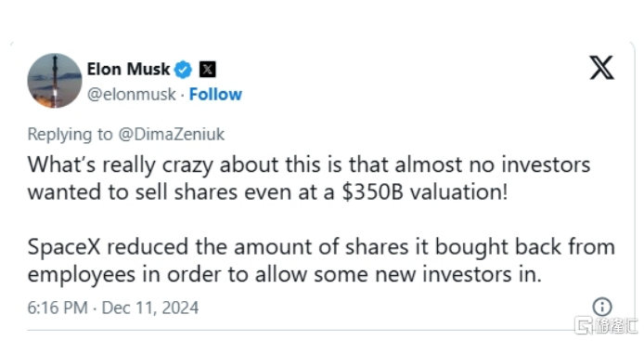Click the watermark Chinese characters
The image size is (644, 341).
[615, 326]
